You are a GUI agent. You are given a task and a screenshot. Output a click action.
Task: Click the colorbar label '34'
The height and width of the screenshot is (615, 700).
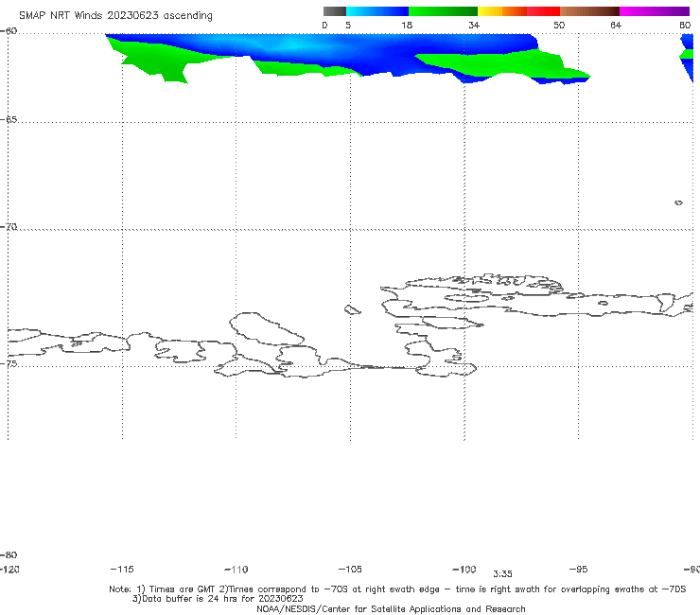(474, 25)
